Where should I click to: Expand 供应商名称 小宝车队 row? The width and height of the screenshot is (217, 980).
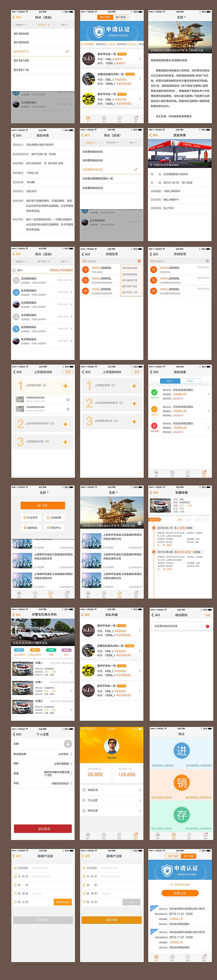[43, 754]
